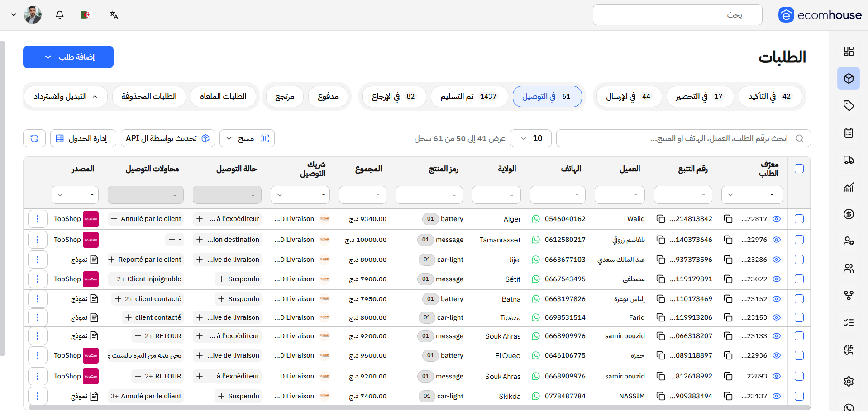
Task: Click the order search field ابحث برقم الطلب
Action: pos(683,138)
